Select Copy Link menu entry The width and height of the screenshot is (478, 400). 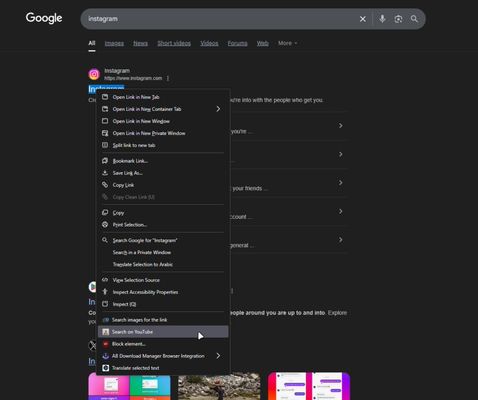(163, 185)
